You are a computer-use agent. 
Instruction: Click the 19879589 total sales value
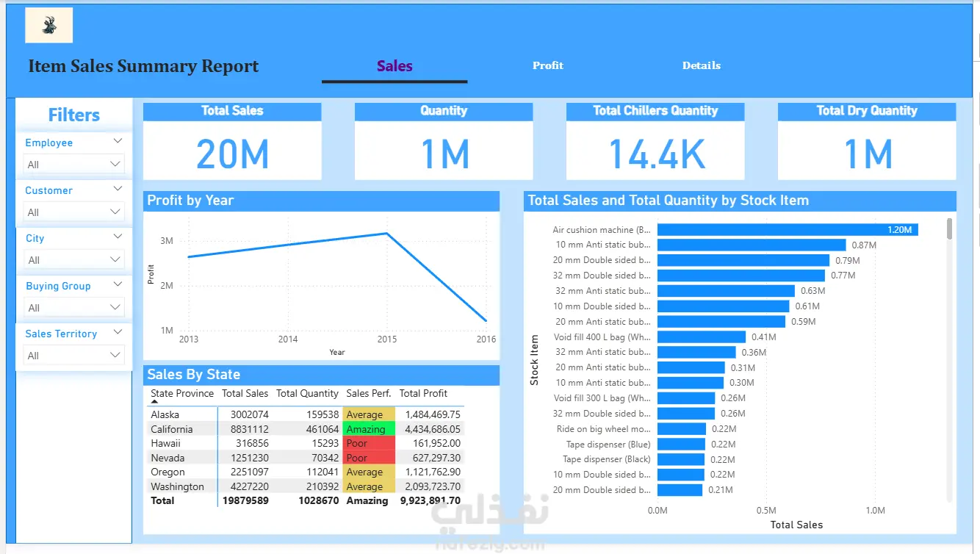(245, 500)
